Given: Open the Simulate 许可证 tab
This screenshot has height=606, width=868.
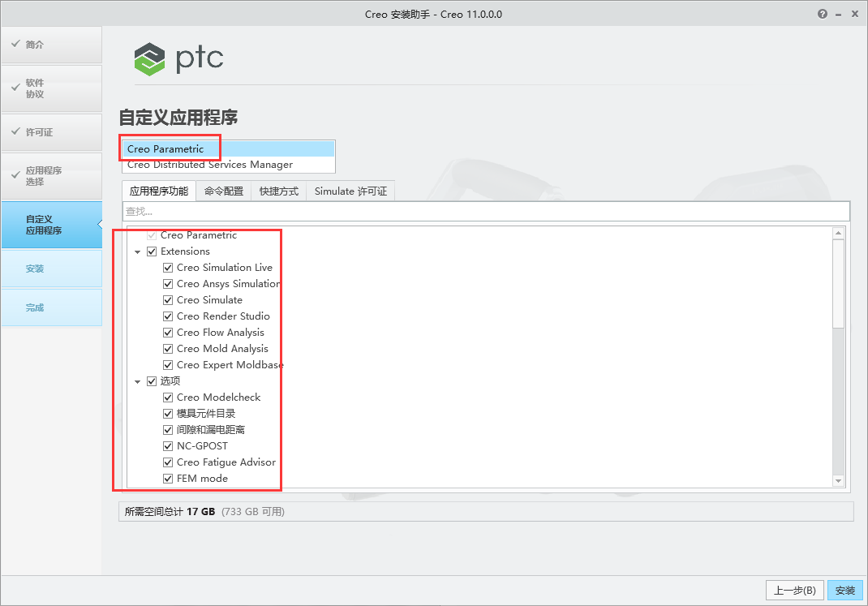Looking at the screenshot, I should click(350, 191).
